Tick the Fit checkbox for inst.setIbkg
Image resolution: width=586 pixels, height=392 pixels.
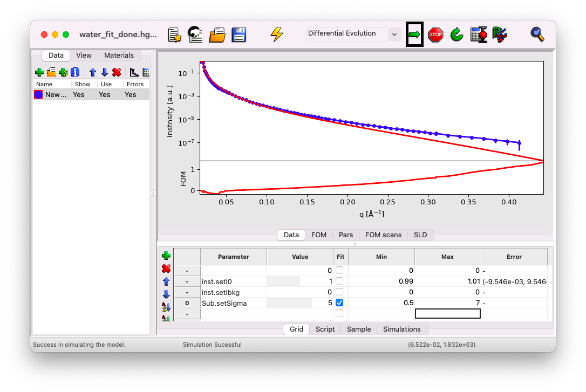pyautogui.click(x=339, y=292)
